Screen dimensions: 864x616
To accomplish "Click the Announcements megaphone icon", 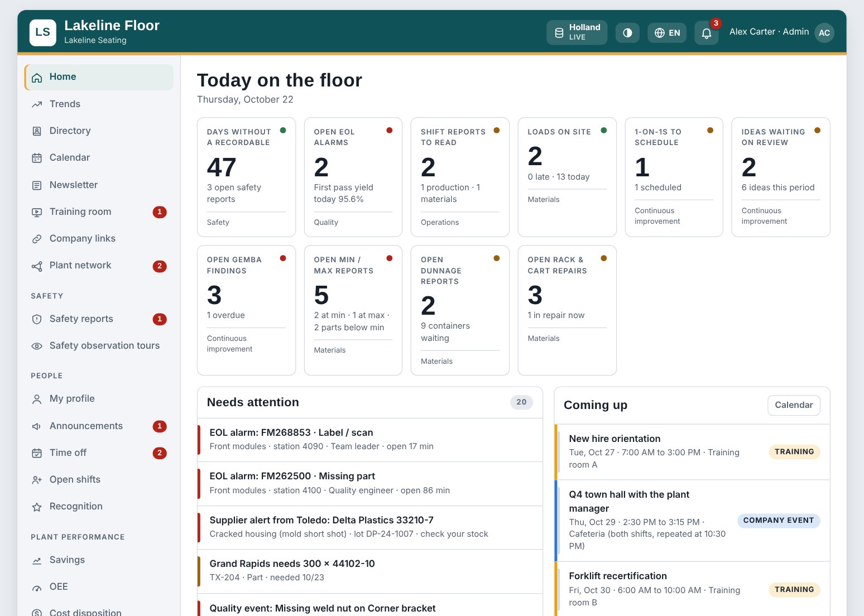I will [37, 426].
